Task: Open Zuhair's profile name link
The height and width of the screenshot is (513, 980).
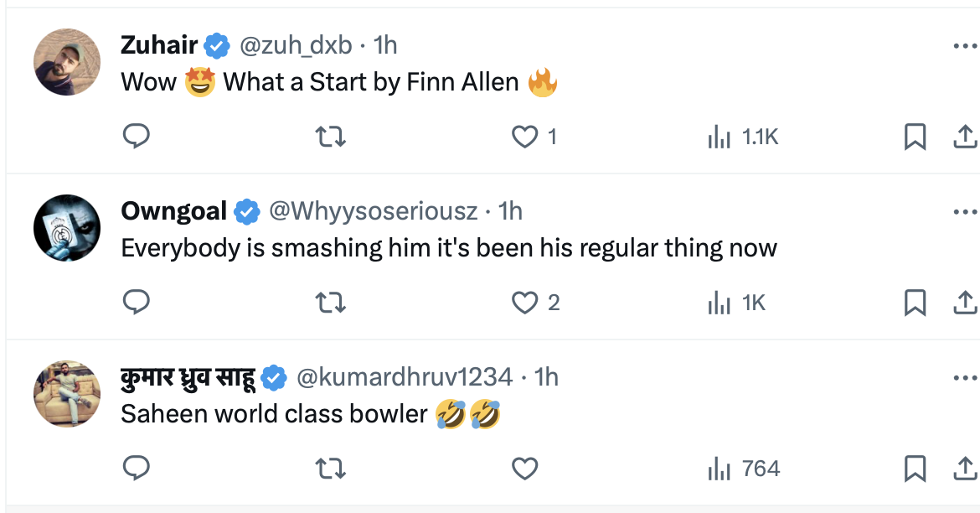Action: coord(159,46)
